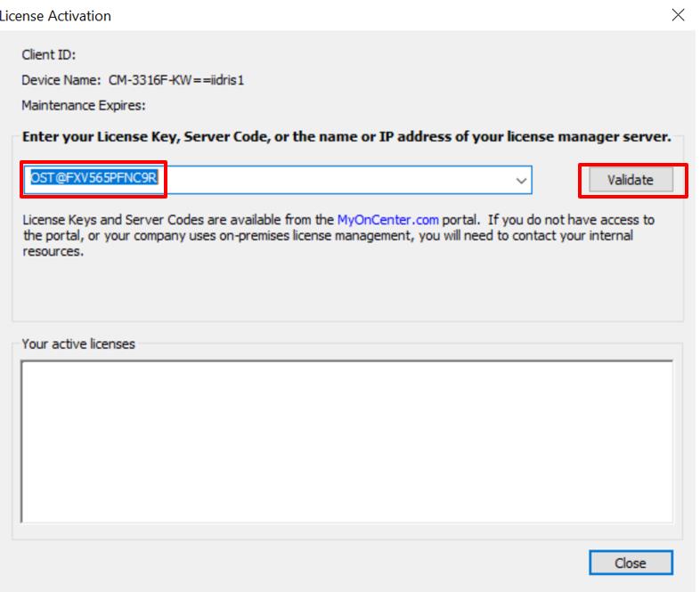Open the MyOnCenter.com portal link
The image size is (700, 592).
point(387,220)
